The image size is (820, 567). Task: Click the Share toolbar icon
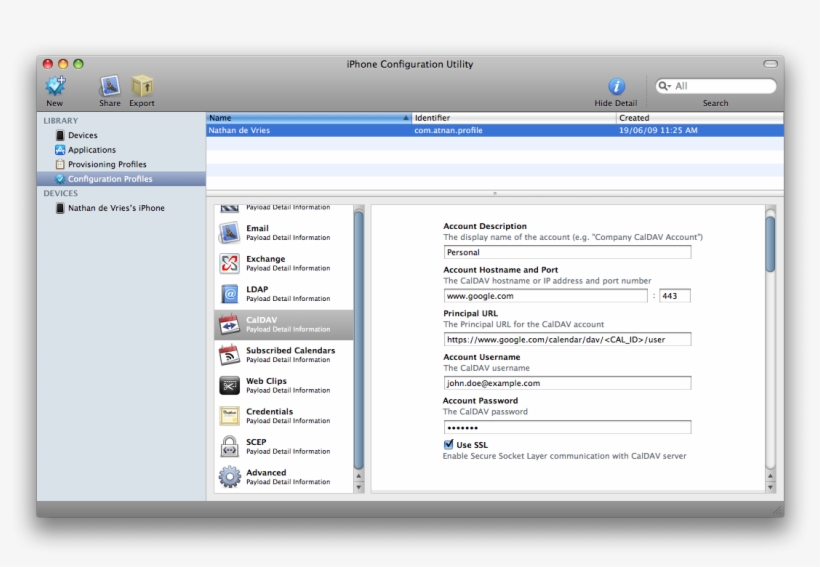pos(110,86)
